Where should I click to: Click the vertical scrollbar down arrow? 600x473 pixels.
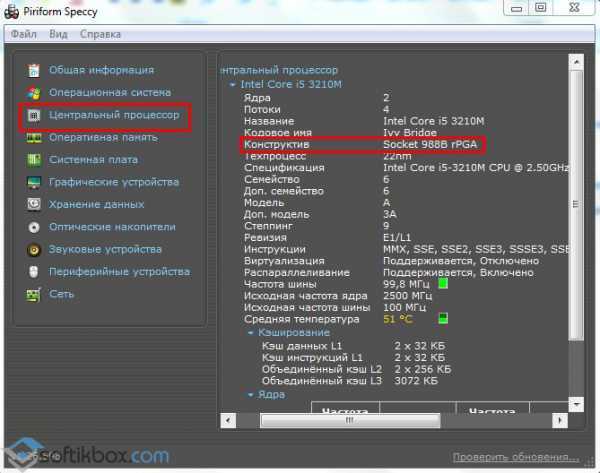point(576,404)
